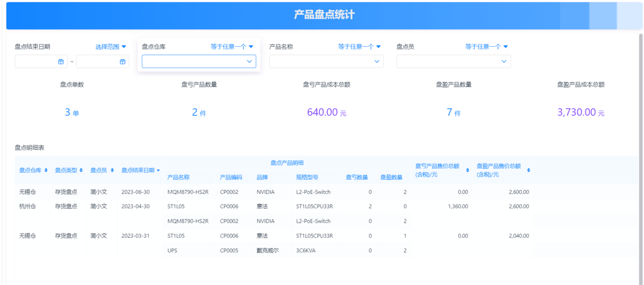Sort by 盘点员 column
The image size is (644, 285).
112,170
